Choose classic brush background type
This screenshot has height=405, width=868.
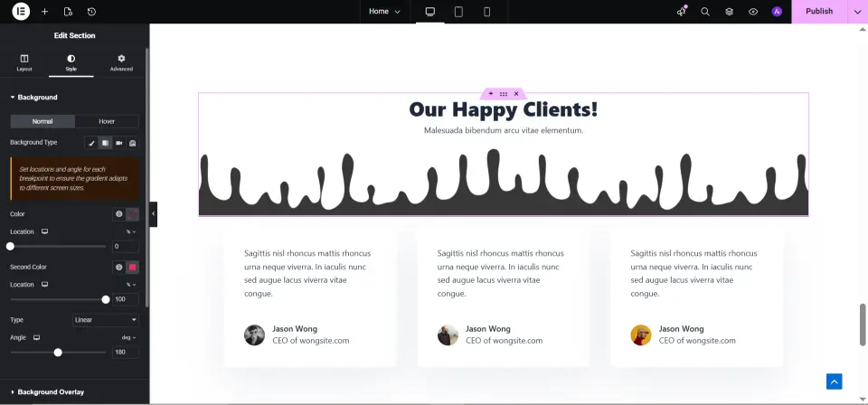(91, 143)
